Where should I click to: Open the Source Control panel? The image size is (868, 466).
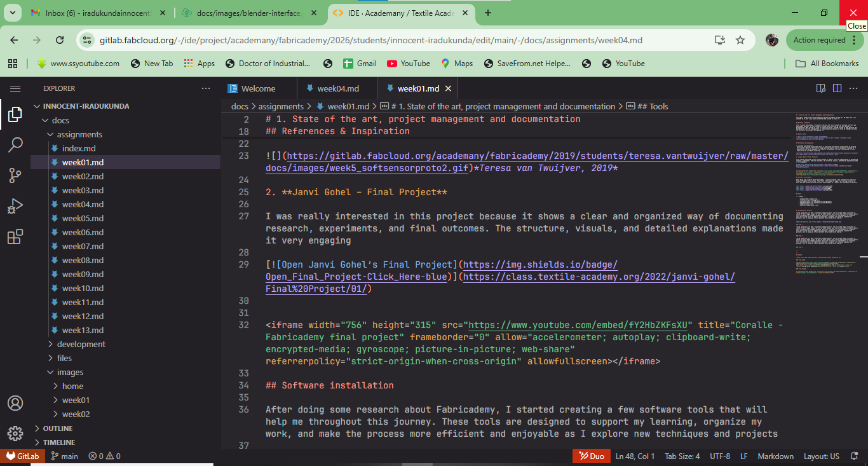click(x=15, y=175)
